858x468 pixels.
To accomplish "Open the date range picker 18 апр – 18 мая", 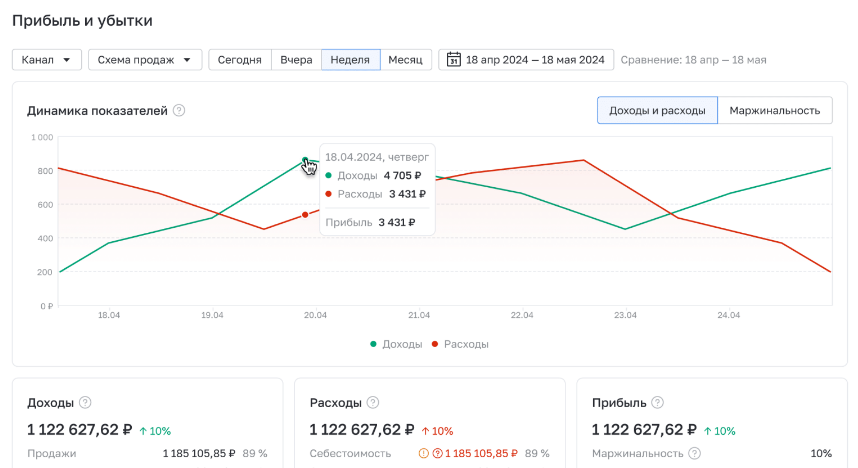I will 525,60.
